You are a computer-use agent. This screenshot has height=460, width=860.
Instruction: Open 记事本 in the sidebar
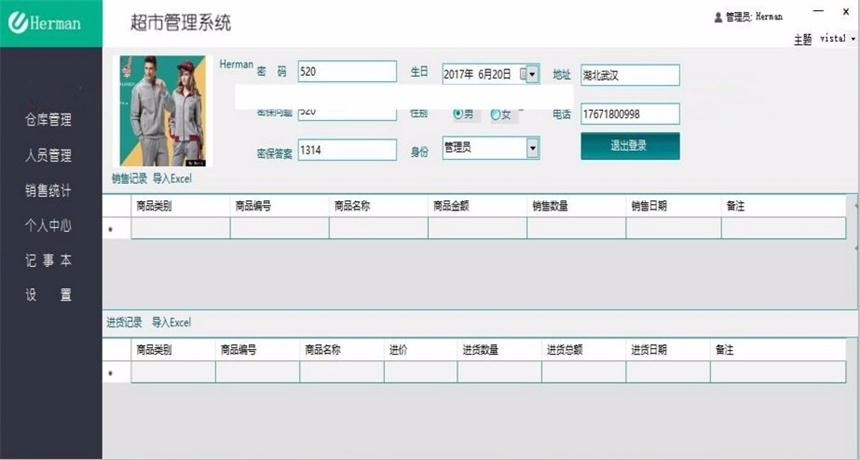pyautogui.click(x=48, y=260)
